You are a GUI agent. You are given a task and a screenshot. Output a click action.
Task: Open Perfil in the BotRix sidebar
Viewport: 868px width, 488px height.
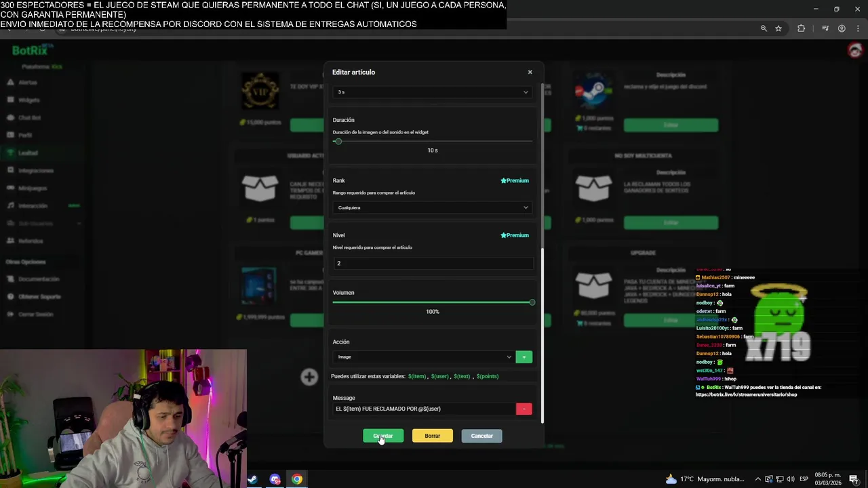tap(25, 136)
